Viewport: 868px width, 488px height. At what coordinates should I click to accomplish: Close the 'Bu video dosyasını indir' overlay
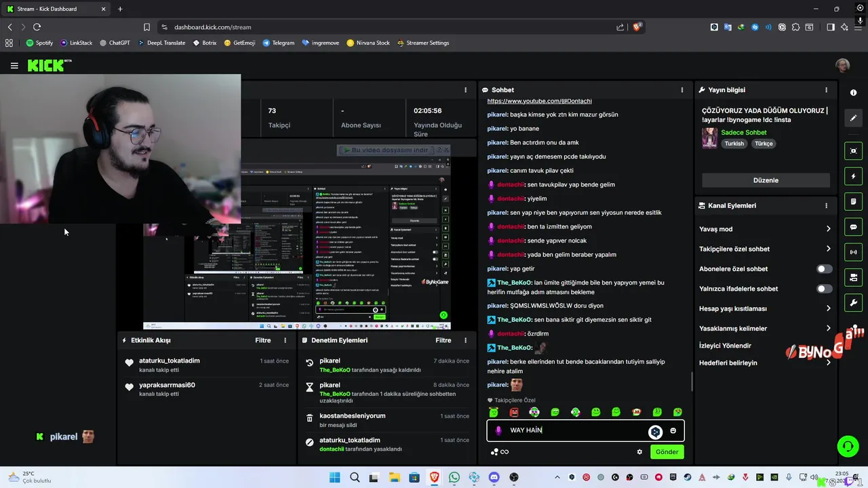pos(446,150)
